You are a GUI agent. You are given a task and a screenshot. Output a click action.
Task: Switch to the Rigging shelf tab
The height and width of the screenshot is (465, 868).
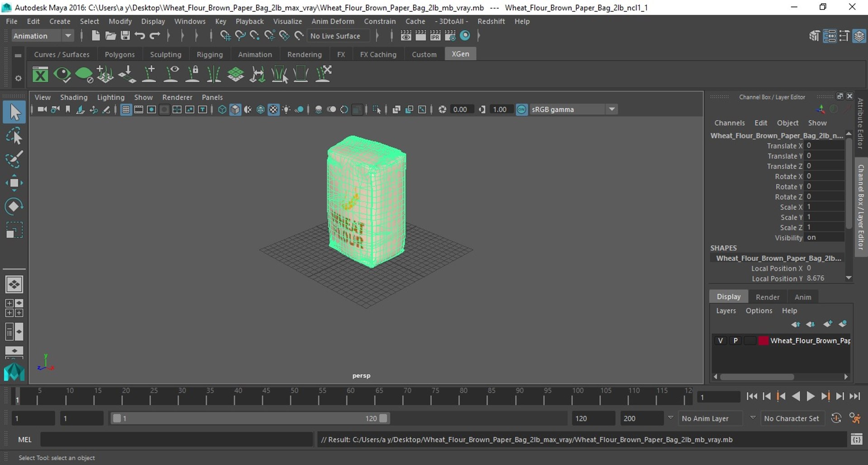[x=210, y=54]
